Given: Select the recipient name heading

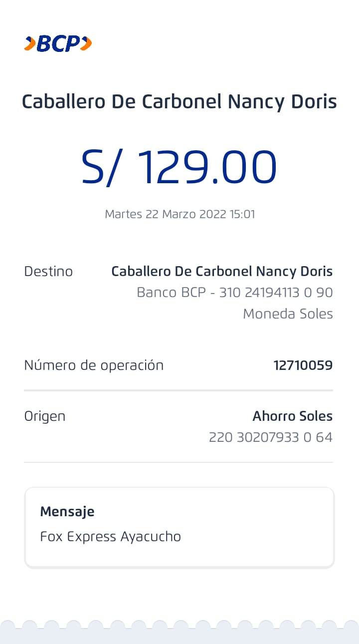Looking at the screenshot, I should point(179,102).
